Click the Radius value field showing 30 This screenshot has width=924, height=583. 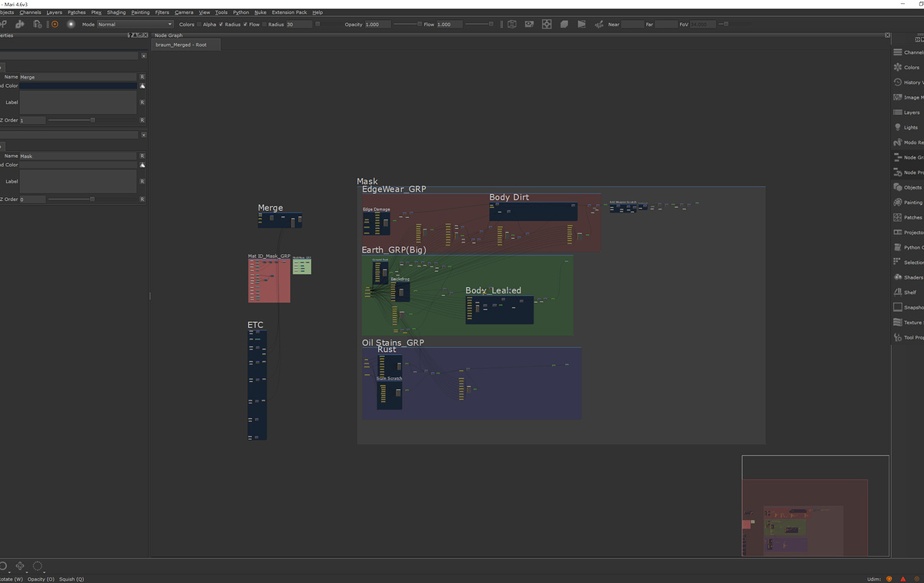tap(299, 25)
